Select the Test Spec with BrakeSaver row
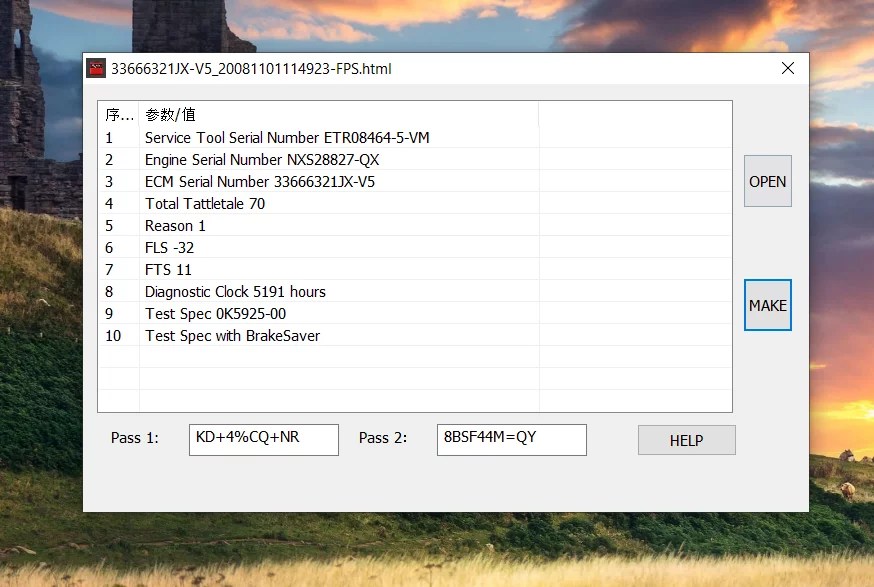Screen dimensions: 874x587 [x=231, y=335]
